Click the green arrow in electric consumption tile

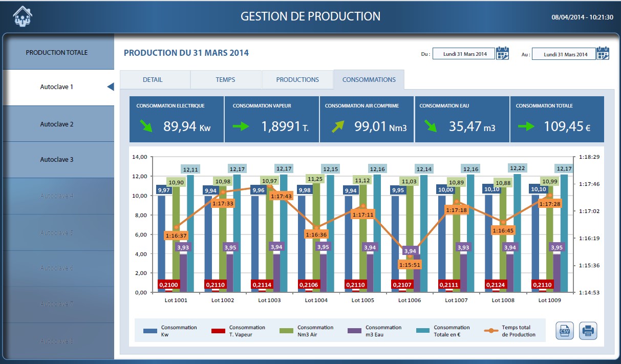pyautogui.click(x=147, y=126)
